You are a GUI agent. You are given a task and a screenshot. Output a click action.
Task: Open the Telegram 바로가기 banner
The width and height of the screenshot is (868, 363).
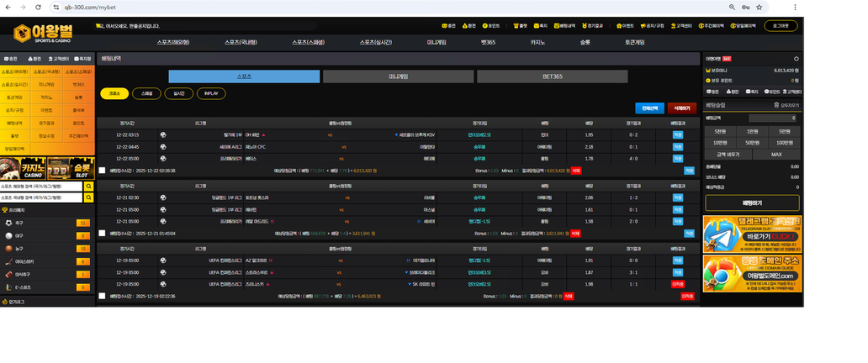(750, 235)
